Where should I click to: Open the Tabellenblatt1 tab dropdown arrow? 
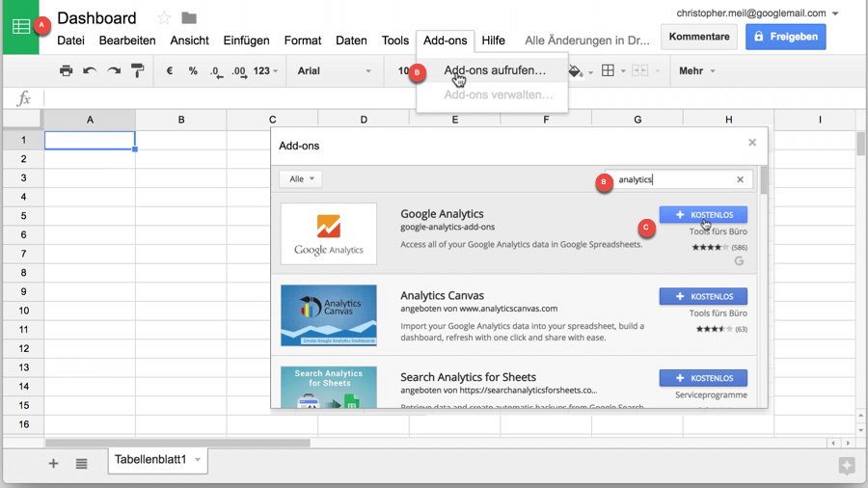pyautogui.click(x=198, y=460)
